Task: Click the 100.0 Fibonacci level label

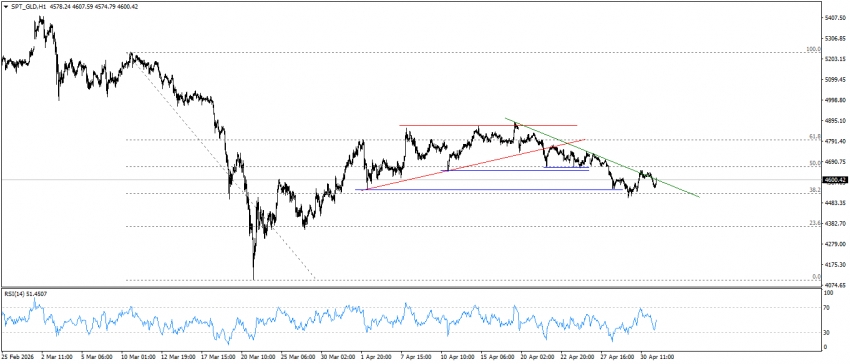Action: (814, 49)
